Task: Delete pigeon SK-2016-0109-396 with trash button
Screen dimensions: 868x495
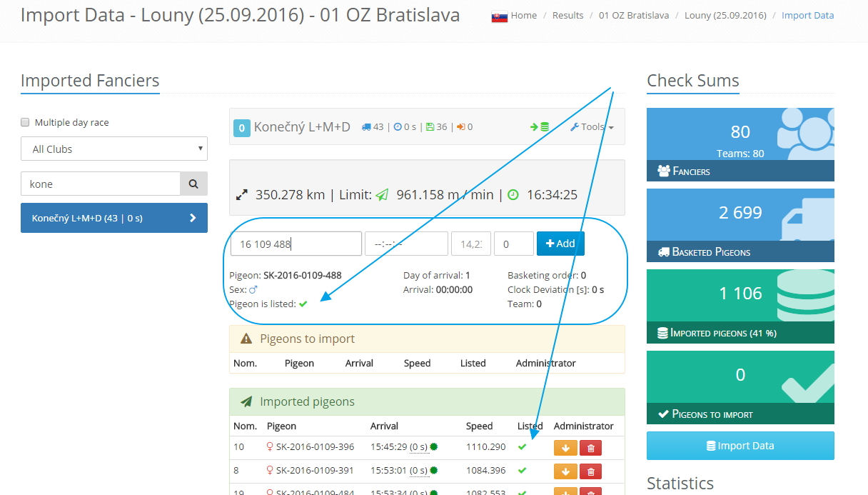Action: (590, 448)
